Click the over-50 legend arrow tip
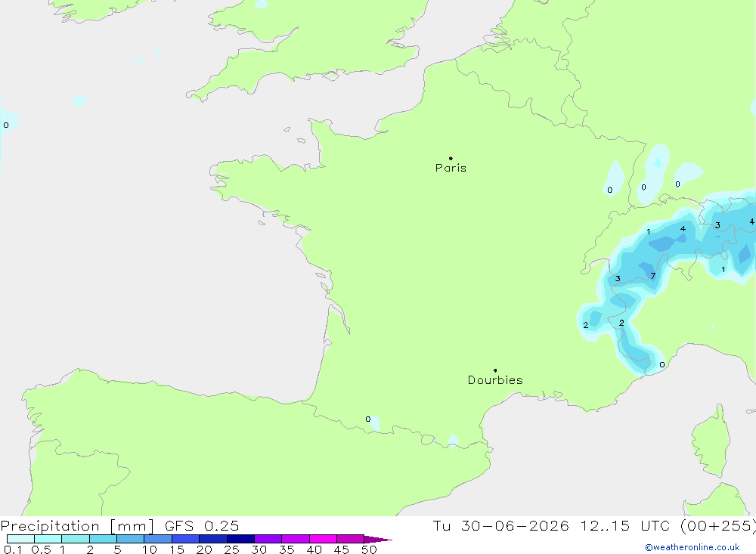Screen dimensions: 756x554 click(379, 540)
